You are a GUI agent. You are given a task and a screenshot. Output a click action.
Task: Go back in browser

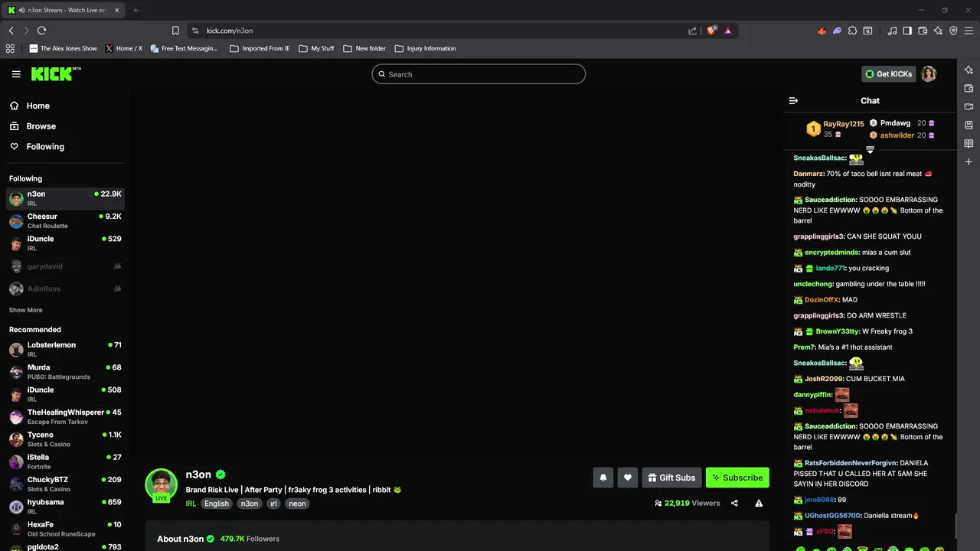pos(11,31)
